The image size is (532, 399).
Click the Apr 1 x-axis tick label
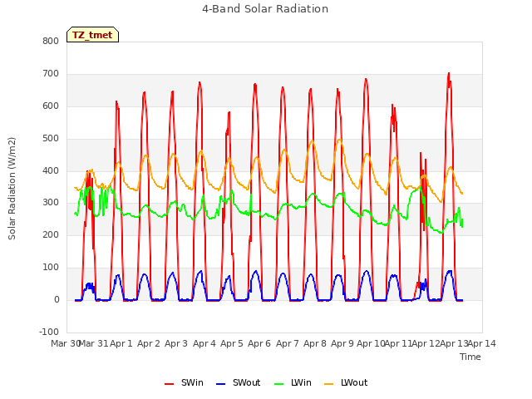click(x=121, y=343)
